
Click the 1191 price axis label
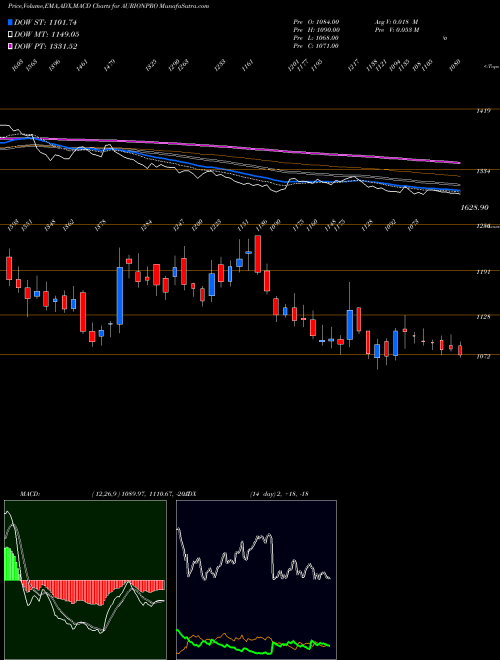pyautogui.click(x=484, y=272)
